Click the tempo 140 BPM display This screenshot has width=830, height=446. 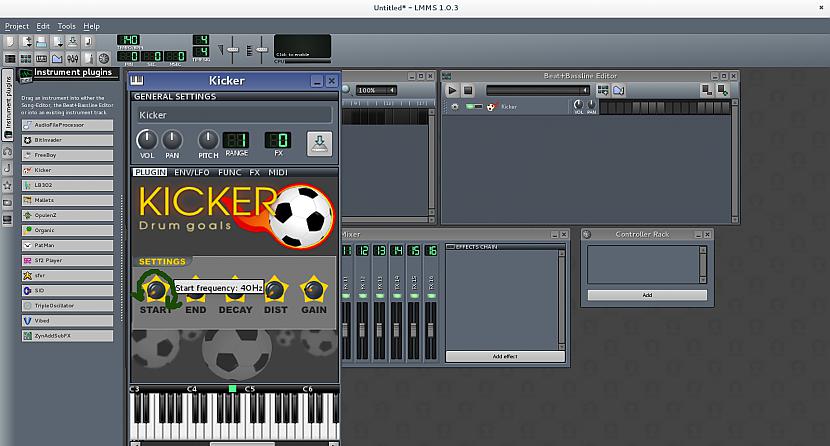coord(129,40)
